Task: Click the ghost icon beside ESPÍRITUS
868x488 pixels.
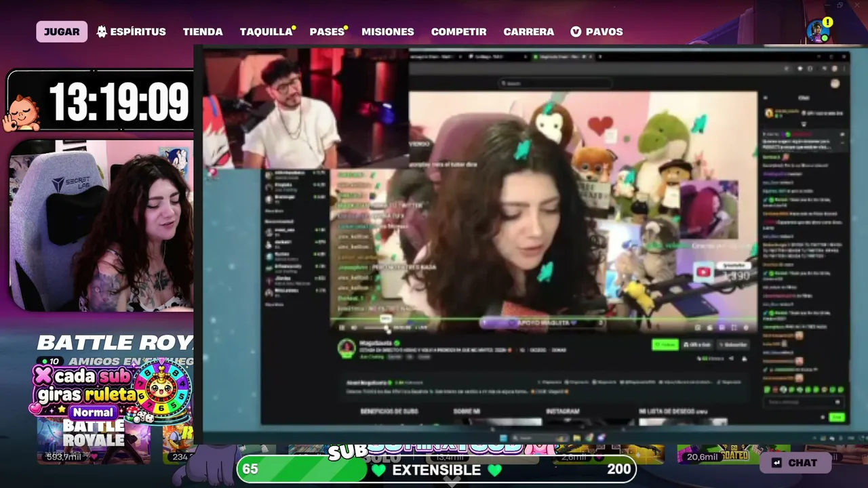Action: 102,32
